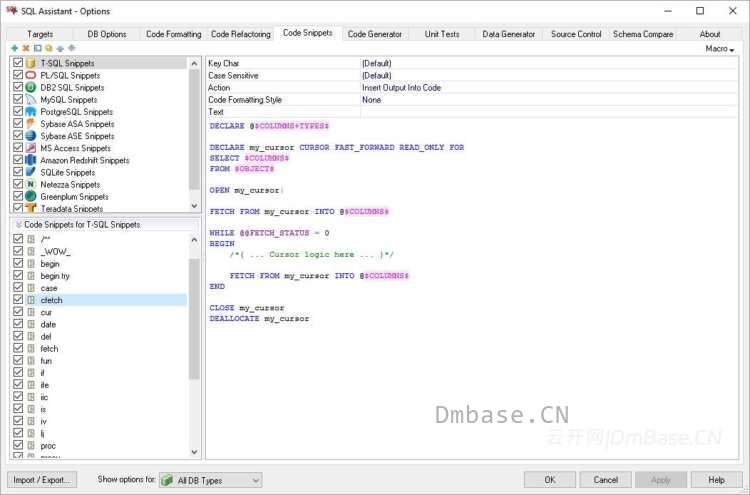Click the snippets list scrollbar thumb
Viewport: 750px width, 495px height.
194,318
